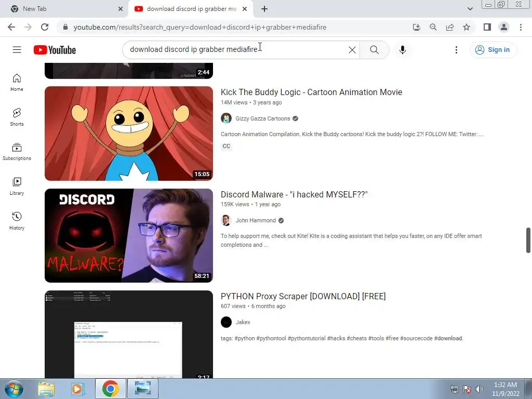The height and width of the screenshot is (399, 532).
Task: Start voice search with microphone icon
Action: pos(403,50)
